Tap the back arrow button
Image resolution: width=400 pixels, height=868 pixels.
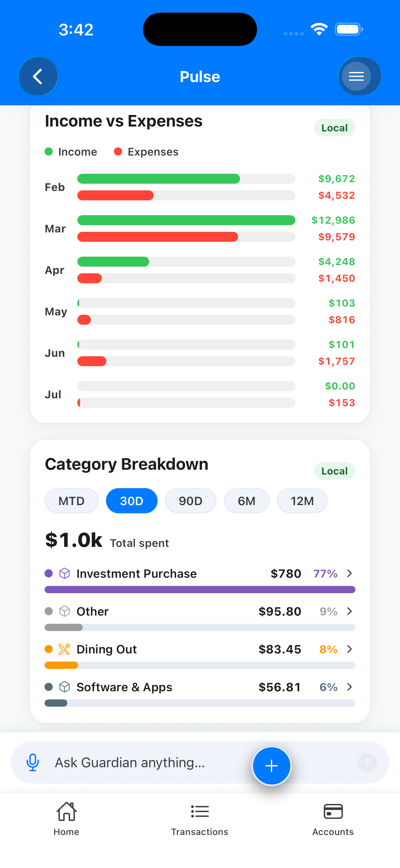38,77
